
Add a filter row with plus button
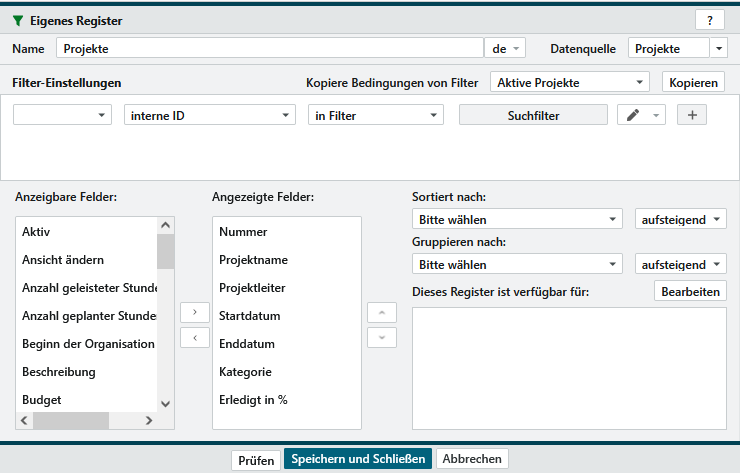[x=692, y=115]
